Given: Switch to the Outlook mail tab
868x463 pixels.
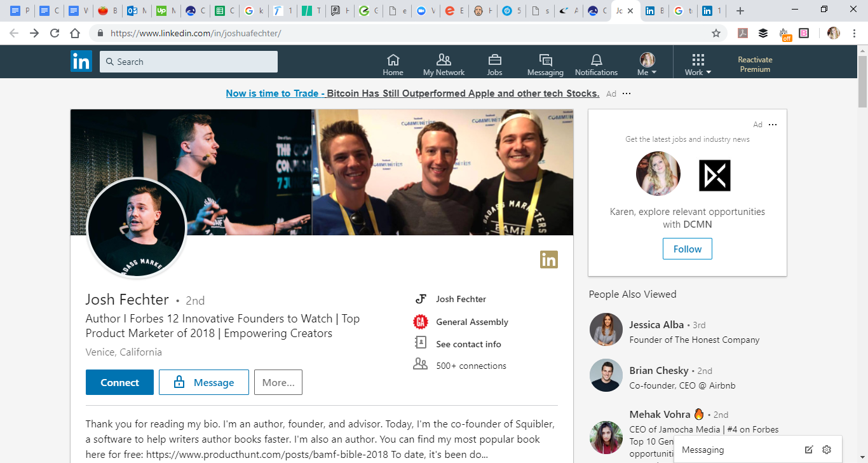Looking at the screenshot, I should pyautogui.click(x=137, y=11).
